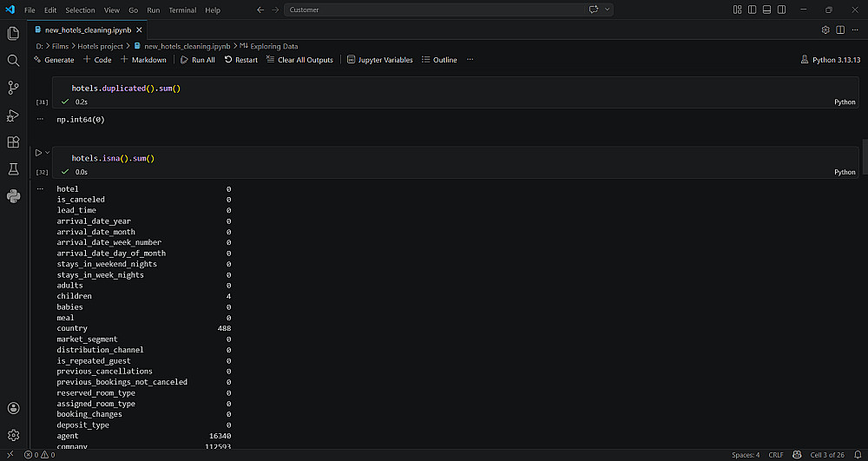Open the Source Control view icon
Image resolution: width=868 pixels, height=461 pixels.
coord(13,88)
